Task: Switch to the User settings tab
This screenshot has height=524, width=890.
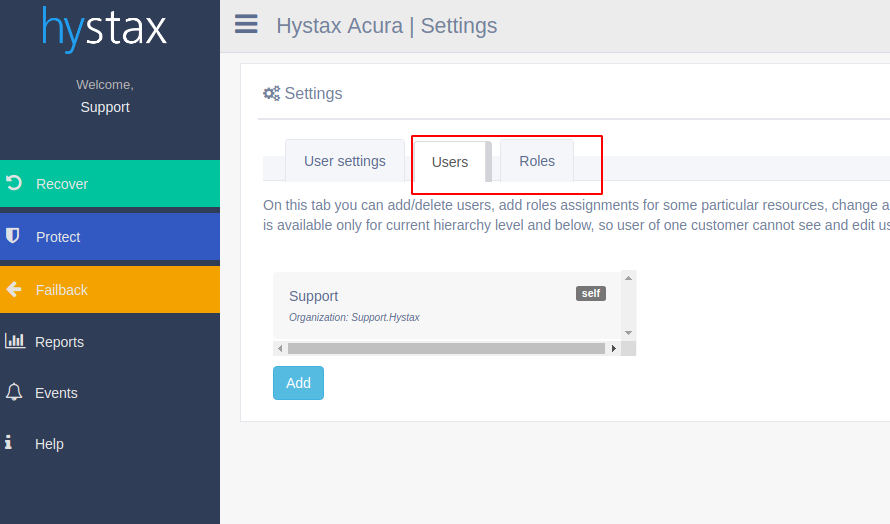Action: coord(345,161)
